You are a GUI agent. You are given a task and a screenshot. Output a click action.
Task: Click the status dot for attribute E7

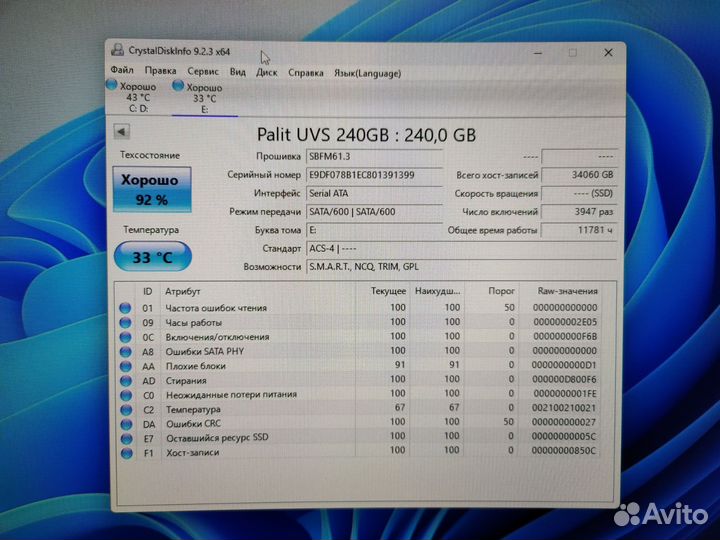127,439
